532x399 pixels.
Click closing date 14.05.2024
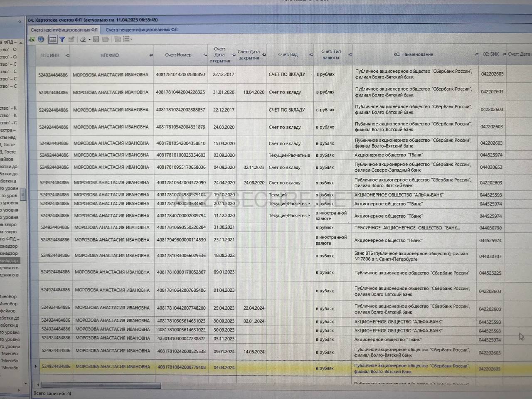click(x=254, y=352)
